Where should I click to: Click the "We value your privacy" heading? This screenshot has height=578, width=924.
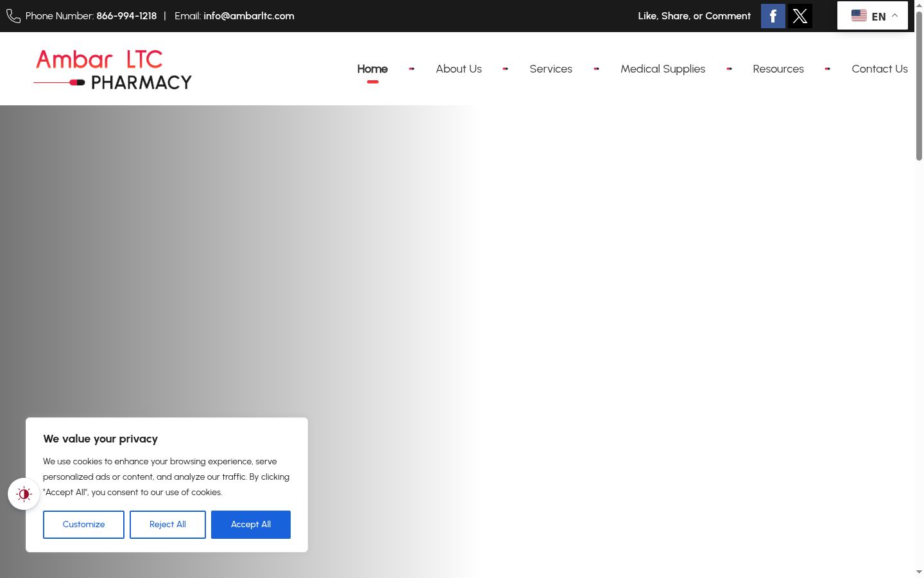[100, 439]
